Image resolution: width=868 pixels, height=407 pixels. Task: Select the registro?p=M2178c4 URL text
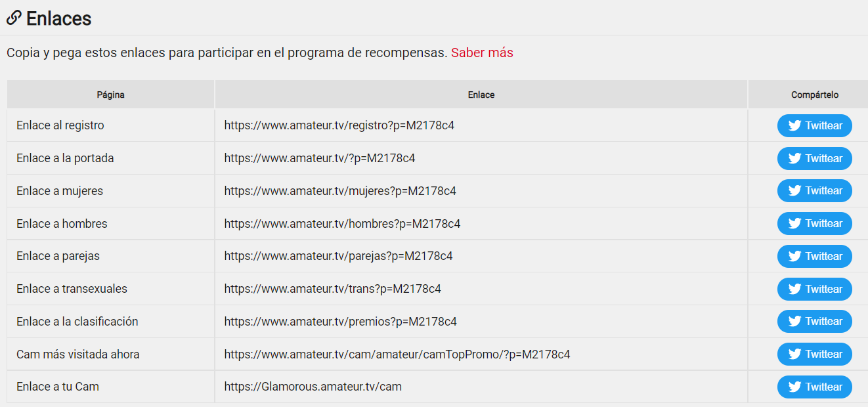(x=339, y=125)
